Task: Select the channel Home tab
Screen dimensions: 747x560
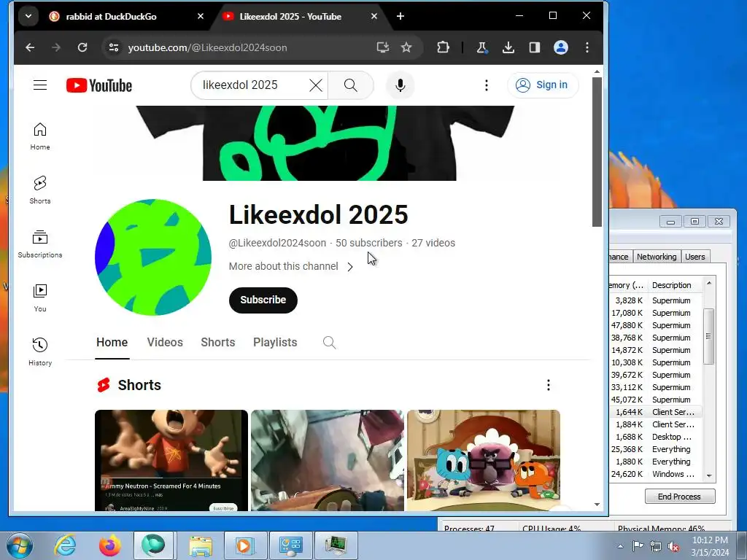Action: coord(112,343)
